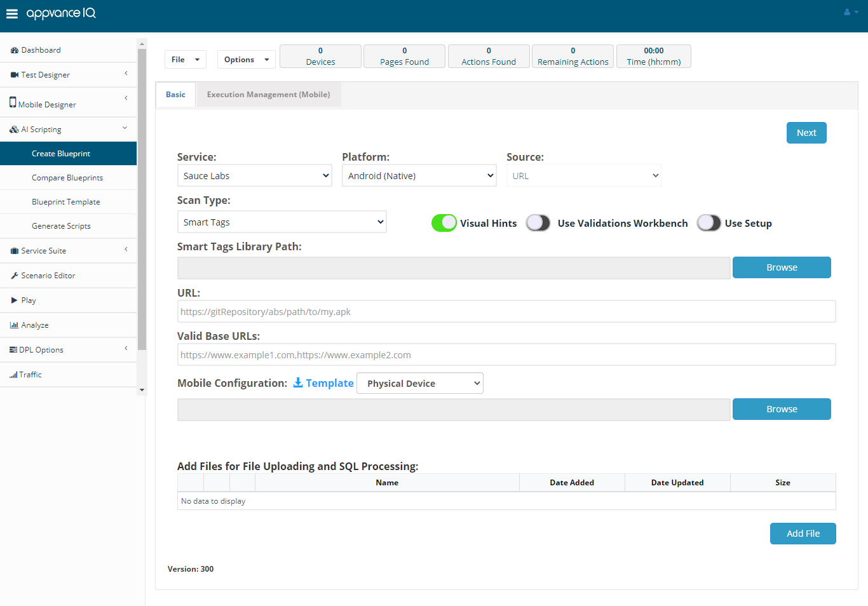Click the Version: 300 text
Screen dimensions: 868x606
click(x=191, y=569)
